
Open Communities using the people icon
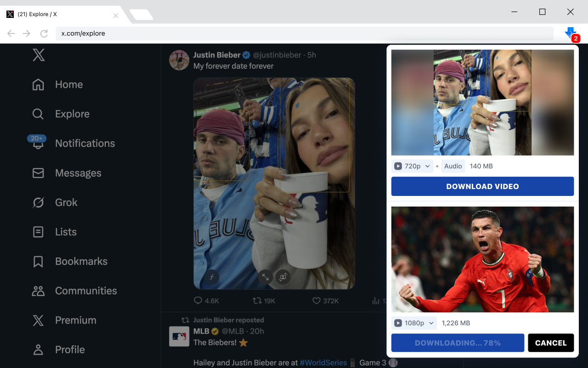tap(38, 291)
